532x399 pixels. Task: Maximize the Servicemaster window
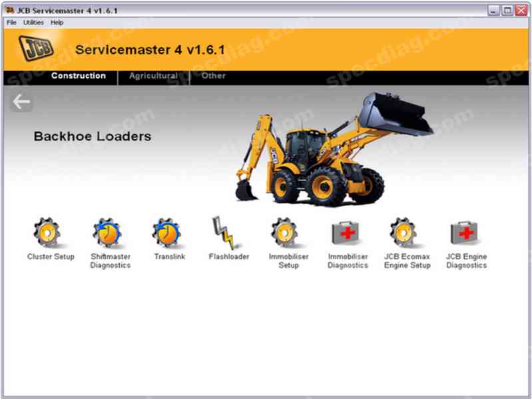point(507,11)
